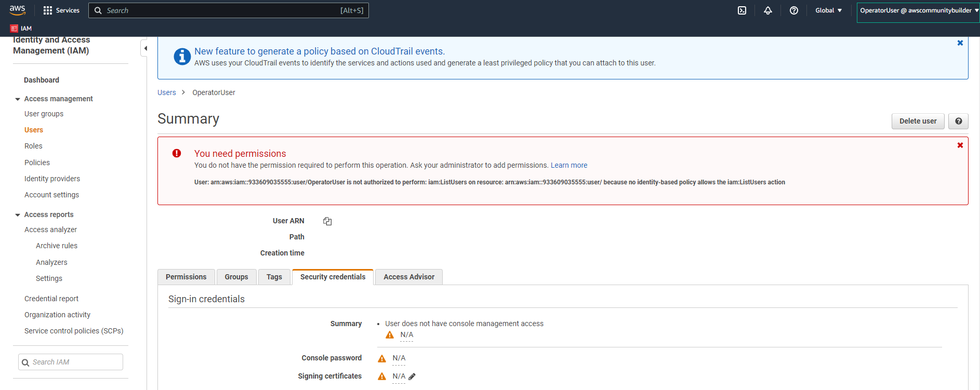
Task: Open Access analyzer in the sidebar
Action: [50, 230]
